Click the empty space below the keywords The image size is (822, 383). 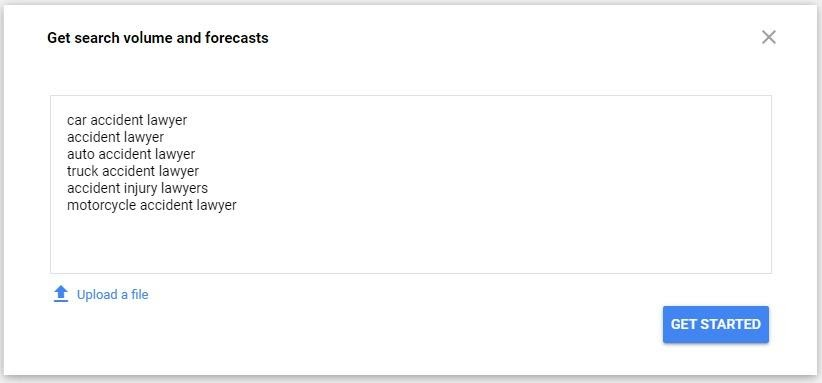[410, 242]
